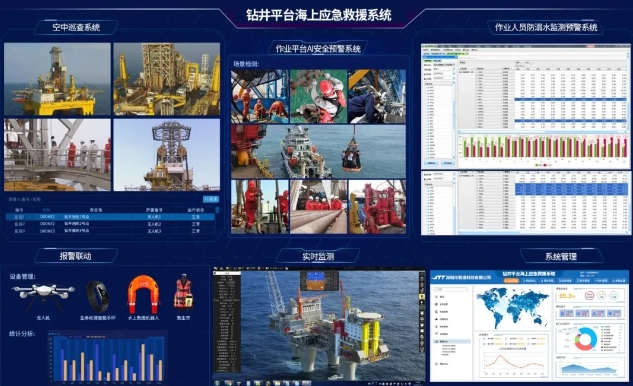Switch to 系统管理 section header
The height and width of the screenshot is (386, 633).
tap(561, 256)
